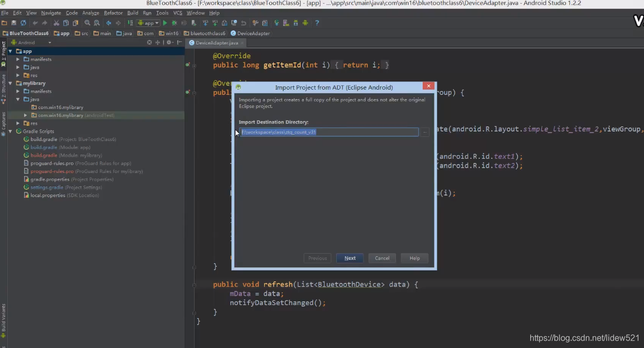Close the Import Project dialog
The image size is (644, 348).
[x=428, y=86]
